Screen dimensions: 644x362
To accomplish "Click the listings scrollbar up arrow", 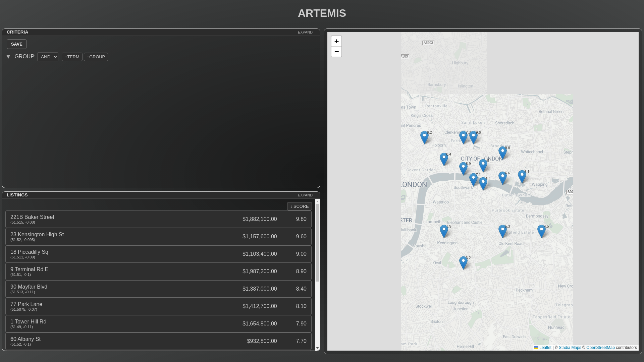I will (317, 201).
